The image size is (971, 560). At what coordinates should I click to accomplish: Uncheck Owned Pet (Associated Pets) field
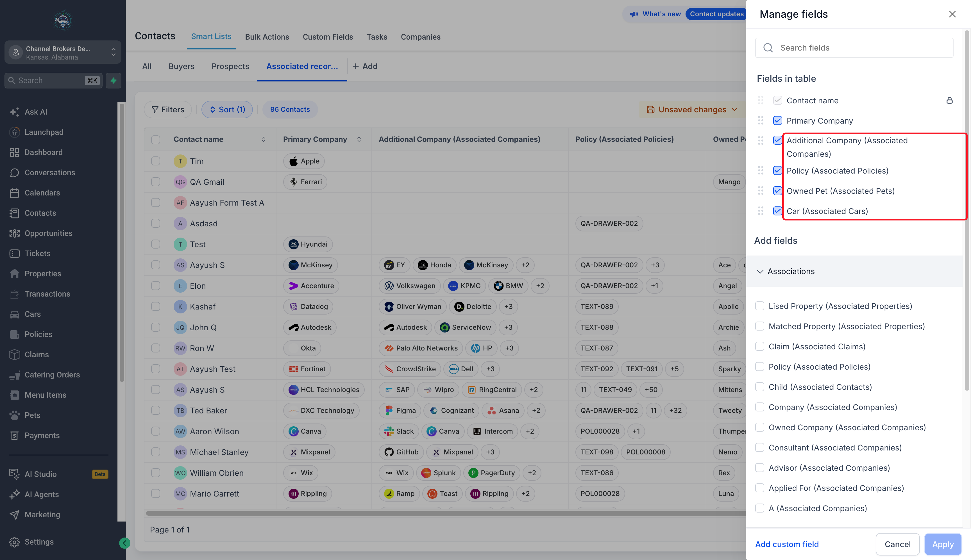(777, 191)
